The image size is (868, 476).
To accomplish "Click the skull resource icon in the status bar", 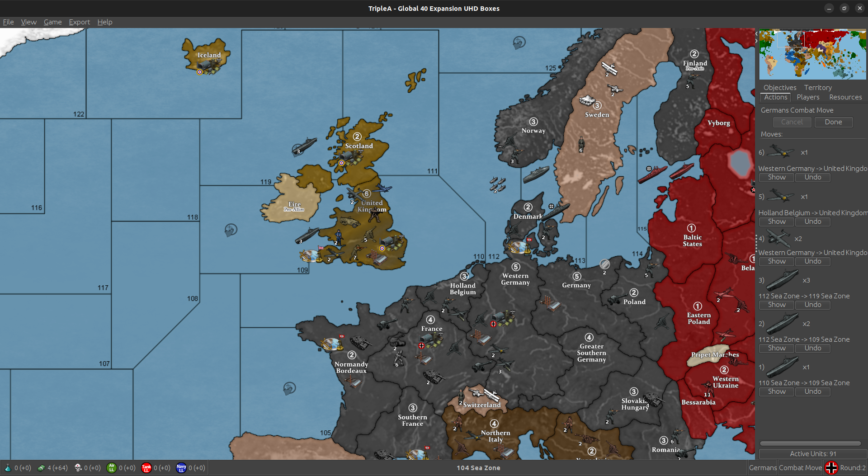I will click(78, 468).
